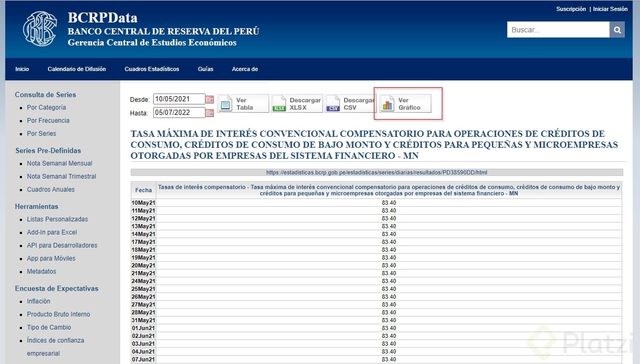Click the Ver Gráfico chart icon
Image resolution: width=640 pixels, height=364 pixels.
(x=387, y=103)
